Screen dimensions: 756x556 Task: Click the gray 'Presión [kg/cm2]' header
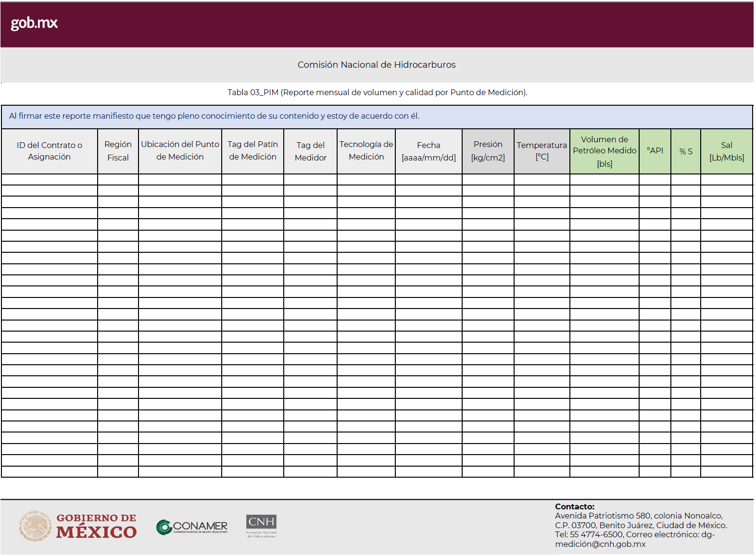[488, 151]
